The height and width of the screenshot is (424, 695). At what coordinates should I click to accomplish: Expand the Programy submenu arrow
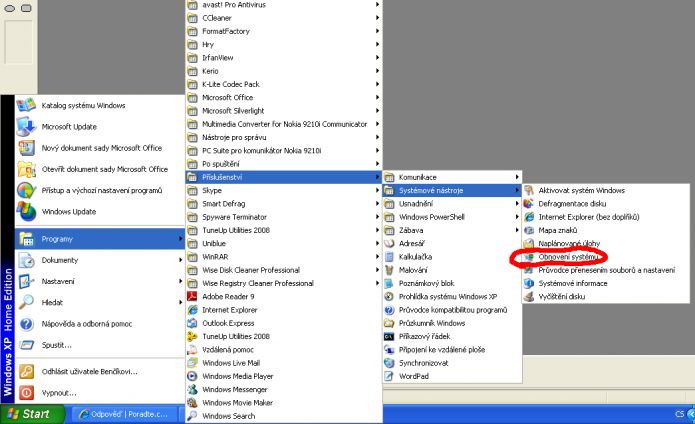click(x=180, y=239)
